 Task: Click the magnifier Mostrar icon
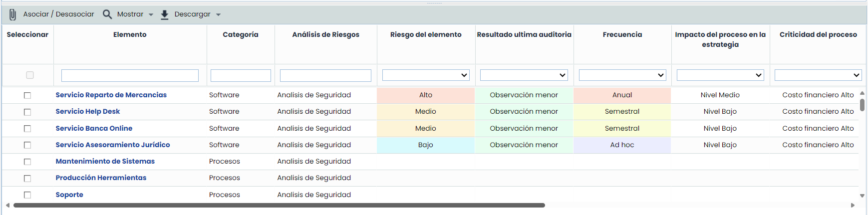107,14
